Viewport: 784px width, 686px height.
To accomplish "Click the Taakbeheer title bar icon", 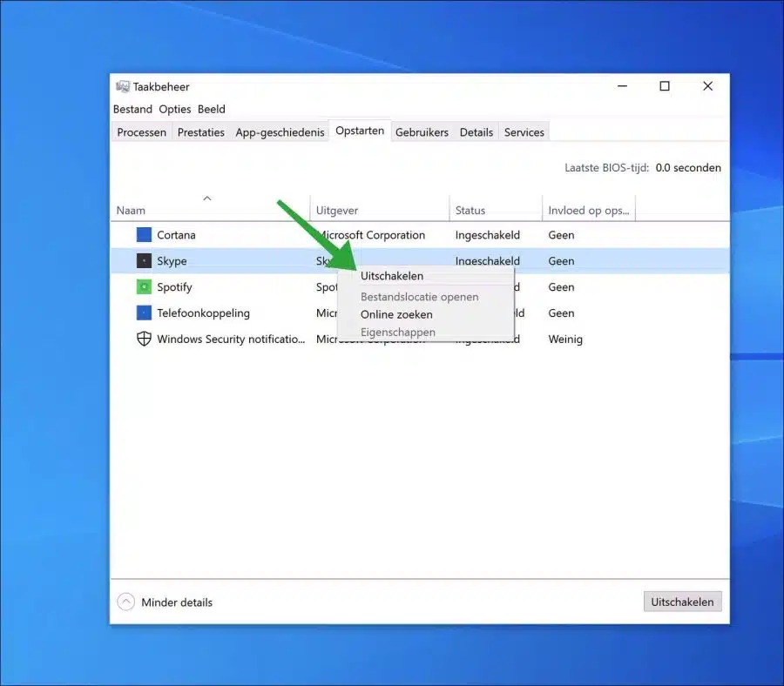I will click(x=123, y=86).
